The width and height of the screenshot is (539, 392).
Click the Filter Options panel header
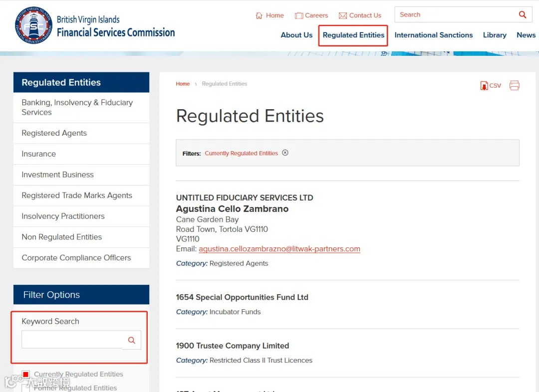(81, 295)
